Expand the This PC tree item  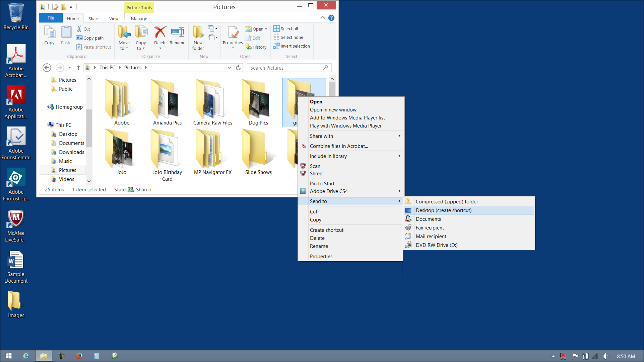coord(44,125)
